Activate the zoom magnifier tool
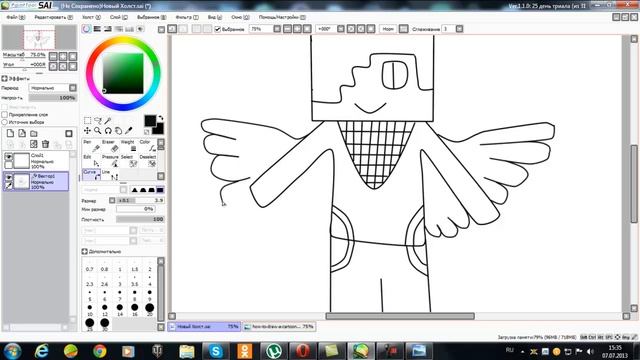This screenshot has height=360, width=640. click(98, 131)
